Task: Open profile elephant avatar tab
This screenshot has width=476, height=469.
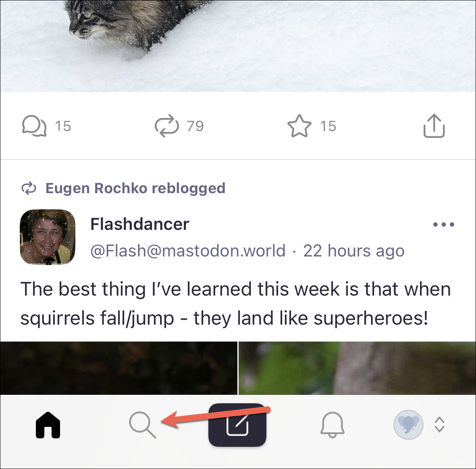Action: (x=408, y=425)
